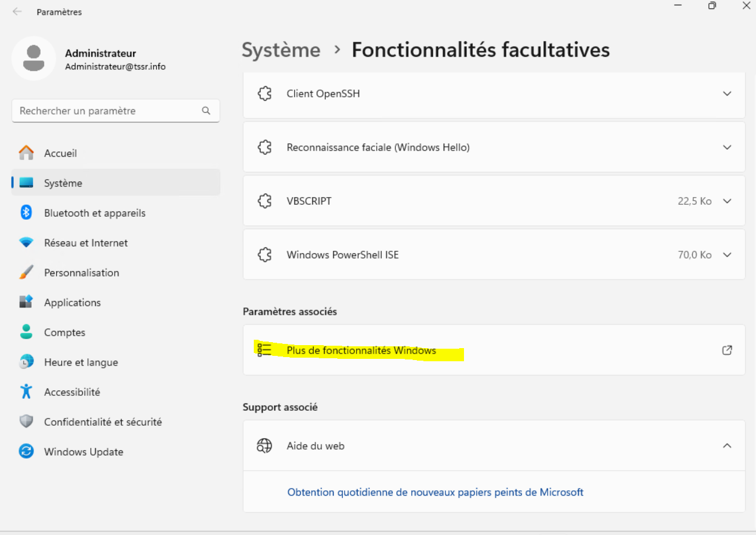Open the Obtention quotidienne de papiers peints link
The height and width of the screenshot is (535, 756).
[x=435, y=493]
